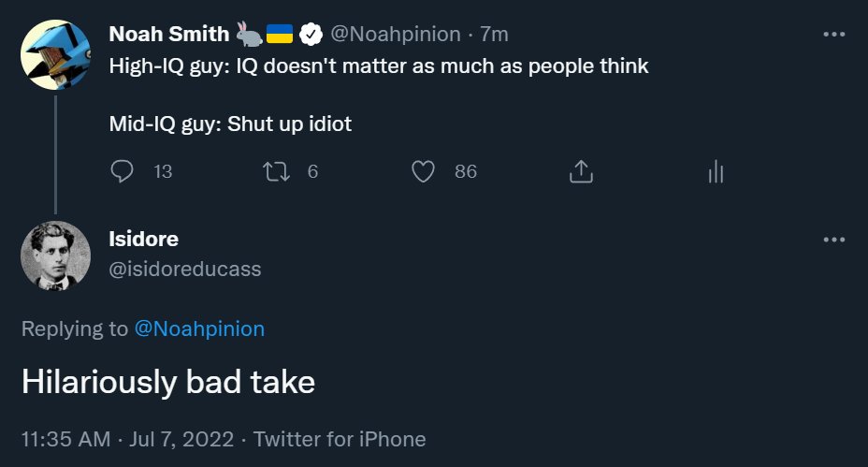Click the Ukraine flag emoji by Noah's name
Image resolution: width=868 pixels, height=467 pixels.
coord(280,35)
